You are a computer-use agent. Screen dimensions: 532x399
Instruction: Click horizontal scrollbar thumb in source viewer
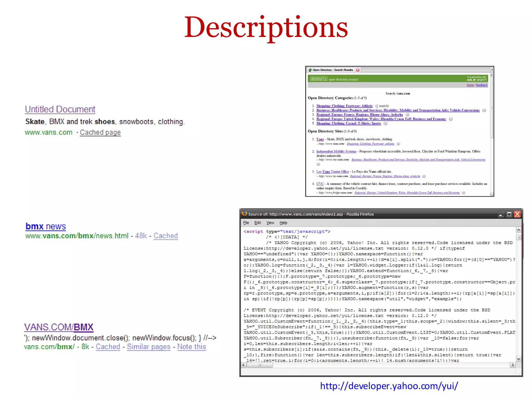click(x=260, y=365)
